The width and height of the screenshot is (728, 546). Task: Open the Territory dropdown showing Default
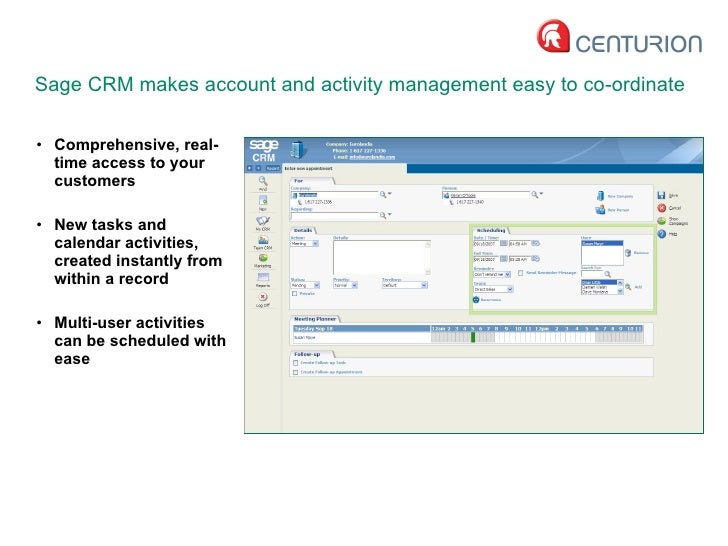[404, 285]
